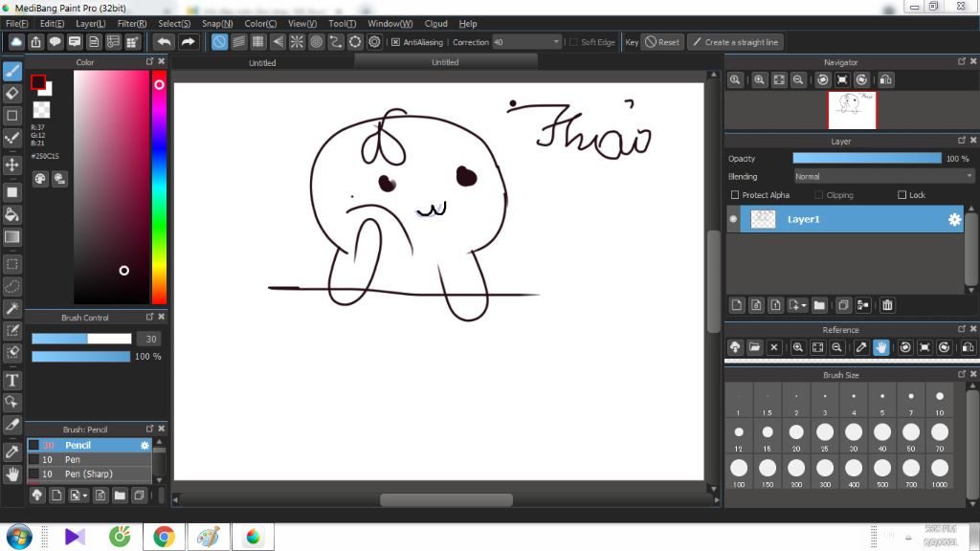Select the Move tool
This screenshot has height=551, width=980.
(12, 165)
